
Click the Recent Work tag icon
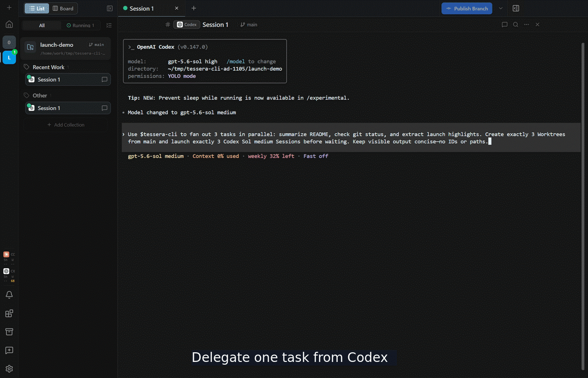[27, 67]
